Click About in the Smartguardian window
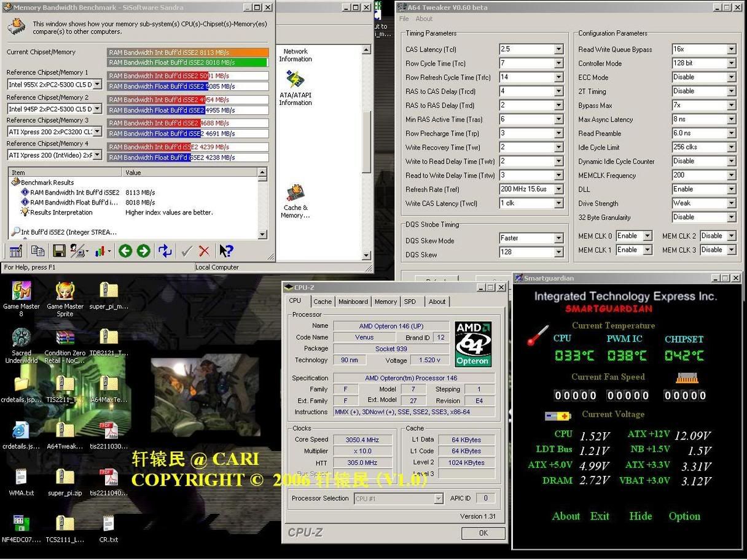This screenshot has width=747, height=560. [566, 516]
